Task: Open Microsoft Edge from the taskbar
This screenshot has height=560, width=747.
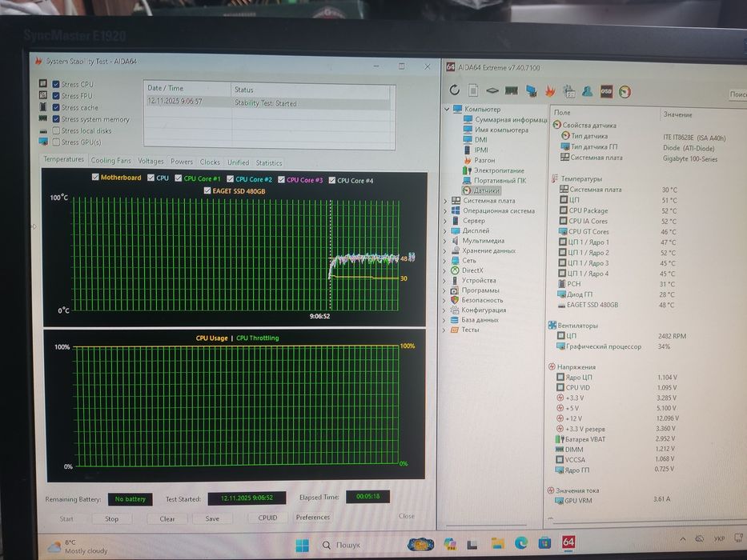Action: point(521,543)
